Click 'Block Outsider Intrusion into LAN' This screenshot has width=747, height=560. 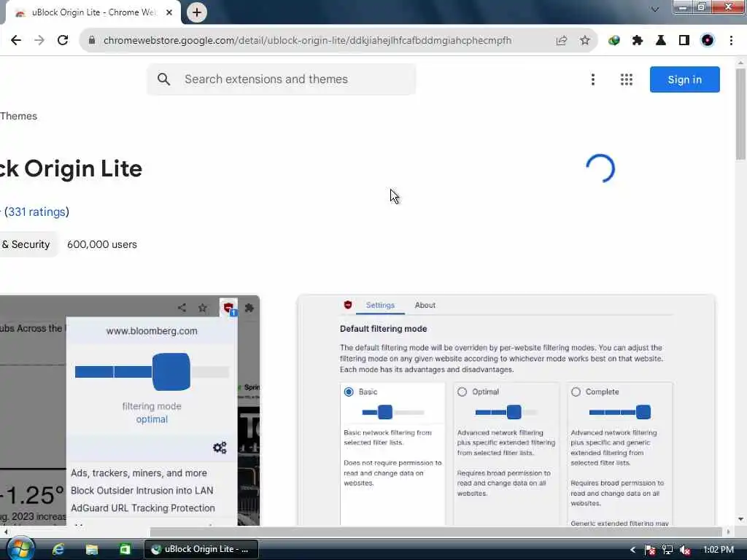(142, 491)
